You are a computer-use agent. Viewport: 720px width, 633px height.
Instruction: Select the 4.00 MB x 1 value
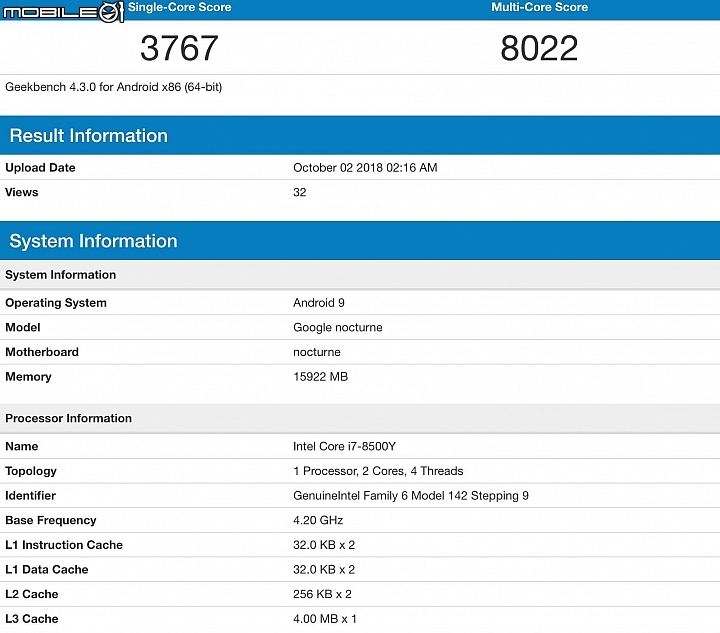(x=325, y=619)
